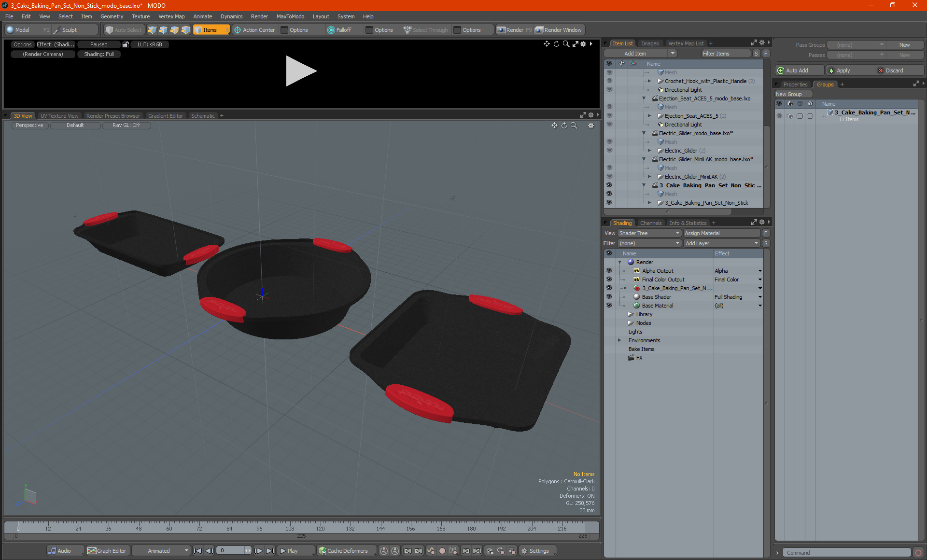Open the Sculpt mode
The image size is (927, 560).
(74, 30)
